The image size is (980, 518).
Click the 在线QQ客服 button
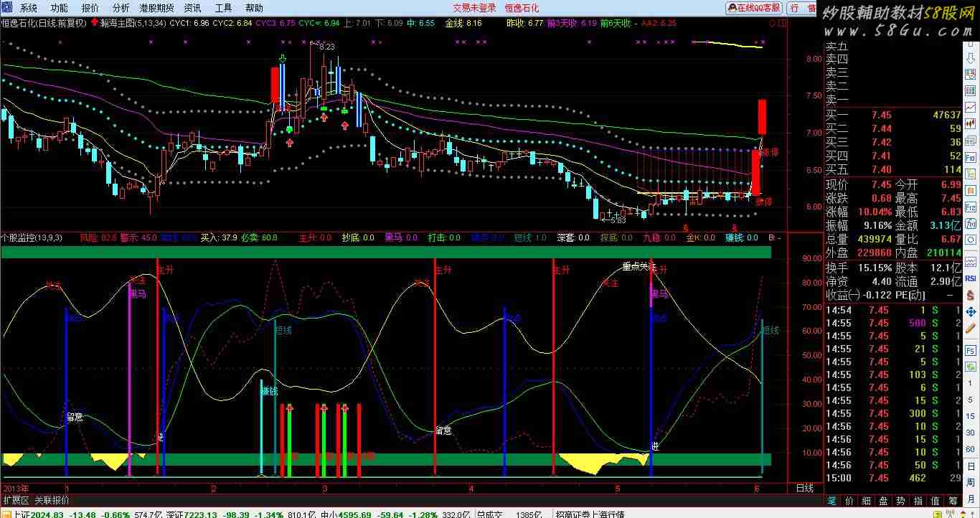pos(755,8)
